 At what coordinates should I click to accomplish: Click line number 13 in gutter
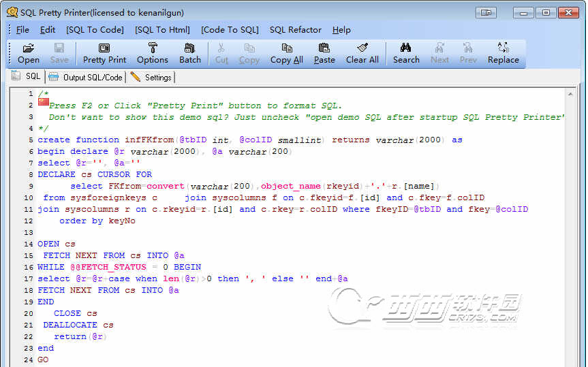click(29, 232)
